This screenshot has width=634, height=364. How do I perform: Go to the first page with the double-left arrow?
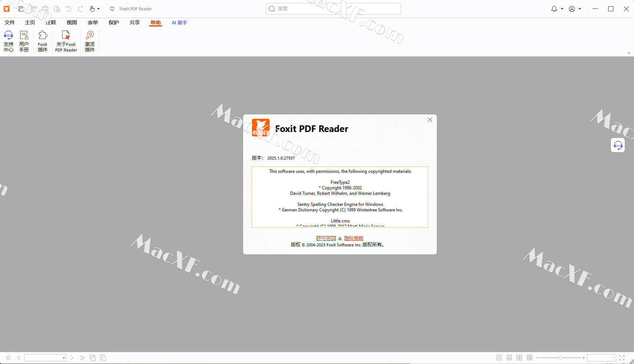8,358
